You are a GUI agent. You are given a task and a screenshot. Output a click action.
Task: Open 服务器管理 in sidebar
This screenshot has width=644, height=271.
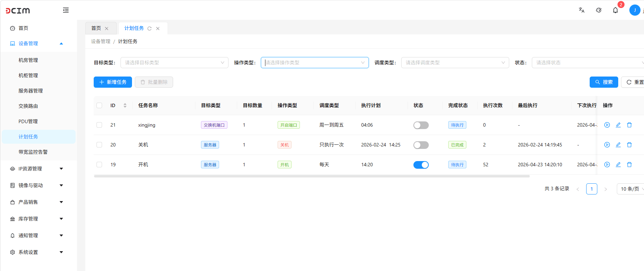(x=38, y=91)
